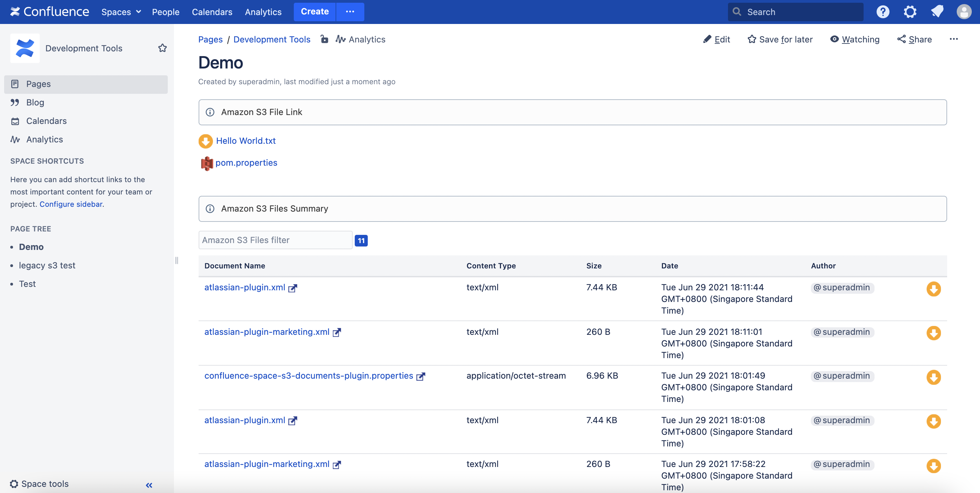
Task: Open the Space tools gear menu
Action: (40, 484)
